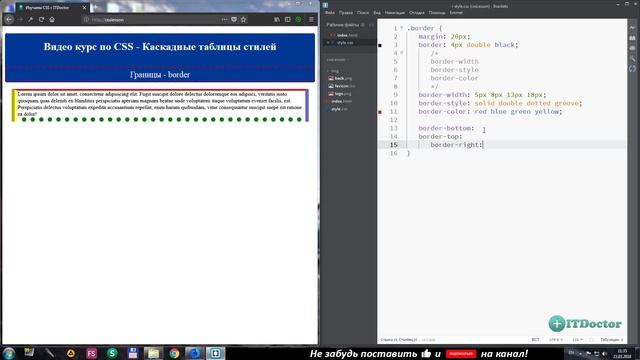The width and height of the screenshot is (640, 360).
Task: Go back in the Firefox browser
Action: 9,19
